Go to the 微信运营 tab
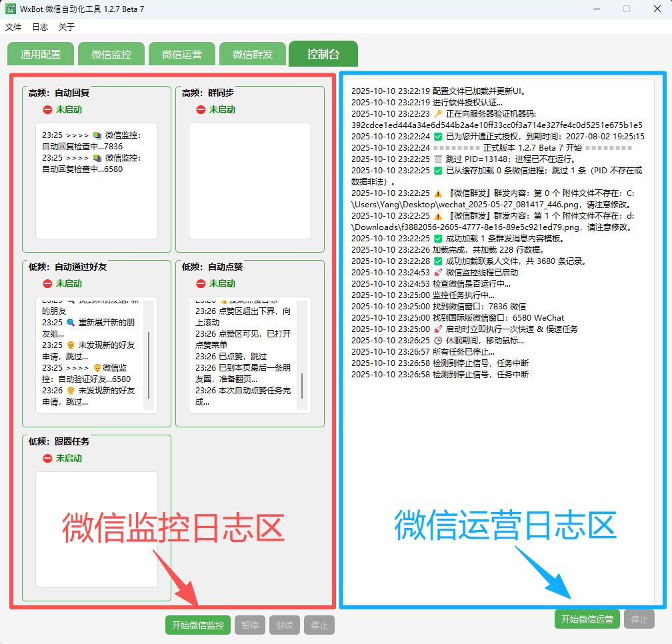 point(182,55)
